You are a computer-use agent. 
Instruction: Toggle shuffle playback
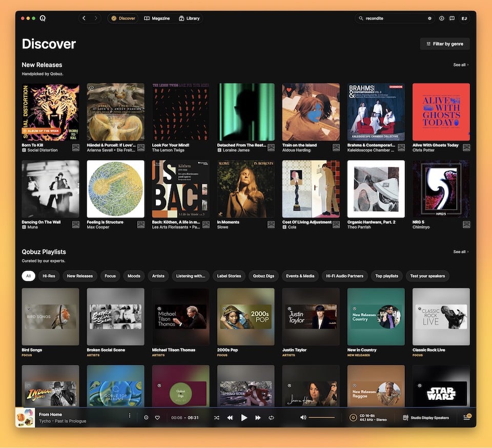tap(216, 418)
